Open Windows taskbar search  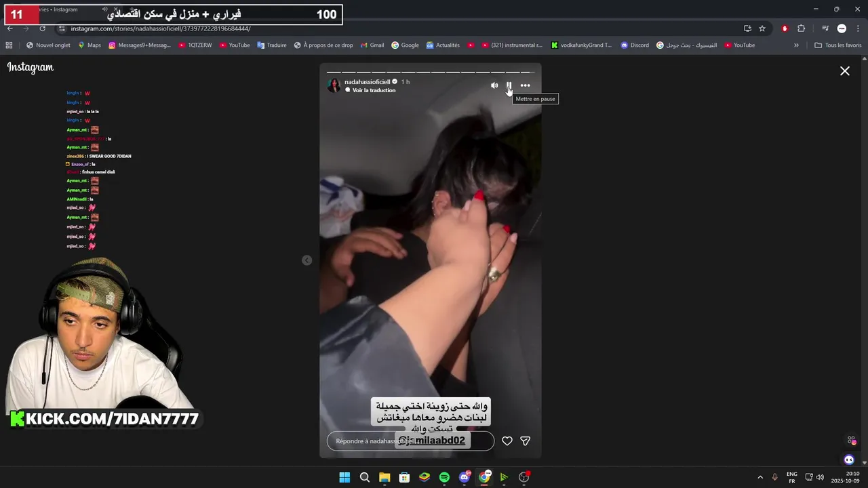coord(365,477)
